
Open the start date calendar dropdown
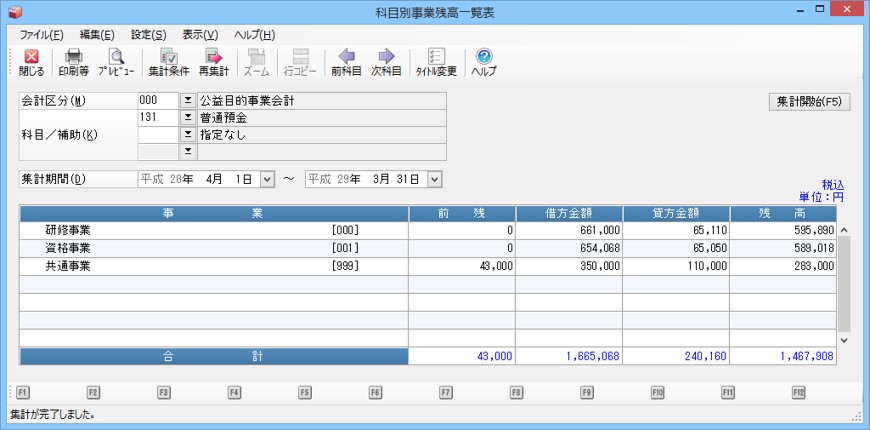tap(267, 179)
